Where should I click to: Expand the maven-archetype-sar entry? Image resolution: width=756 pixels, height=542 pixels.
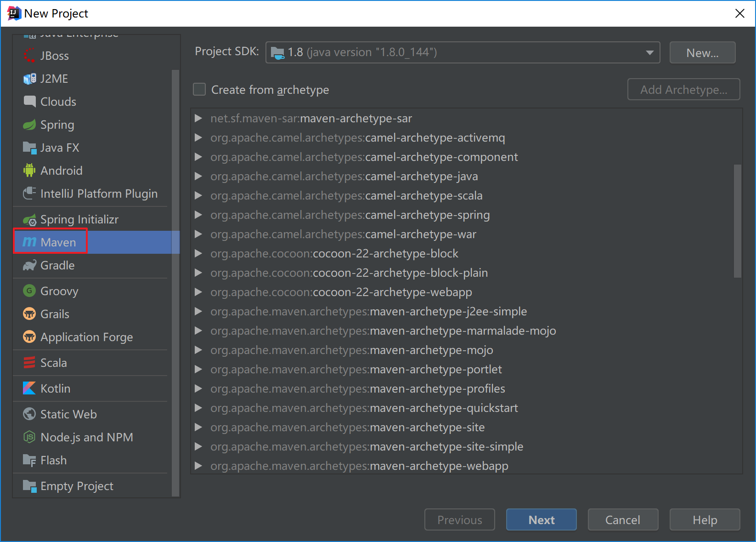198,118
